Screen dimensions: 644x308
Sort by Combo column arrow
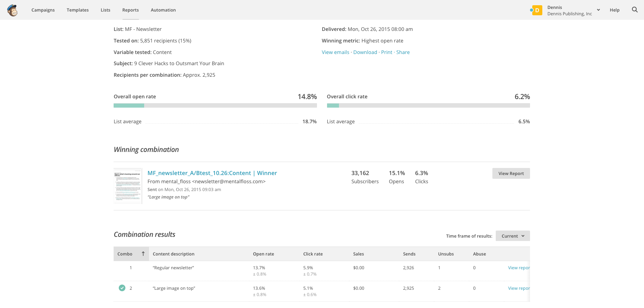pos(143,254)
